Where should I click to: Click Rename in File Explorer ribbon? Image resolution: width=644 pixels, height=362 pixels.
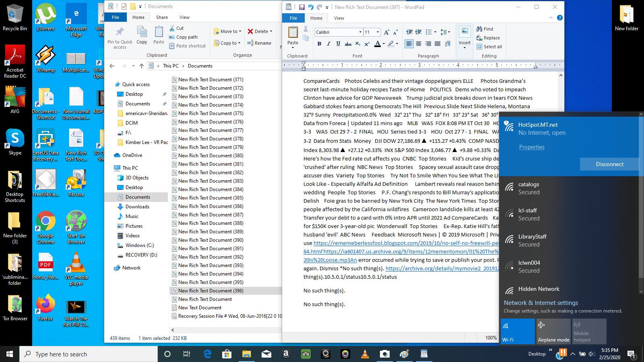pyautogui.click(x=259, y=43)
